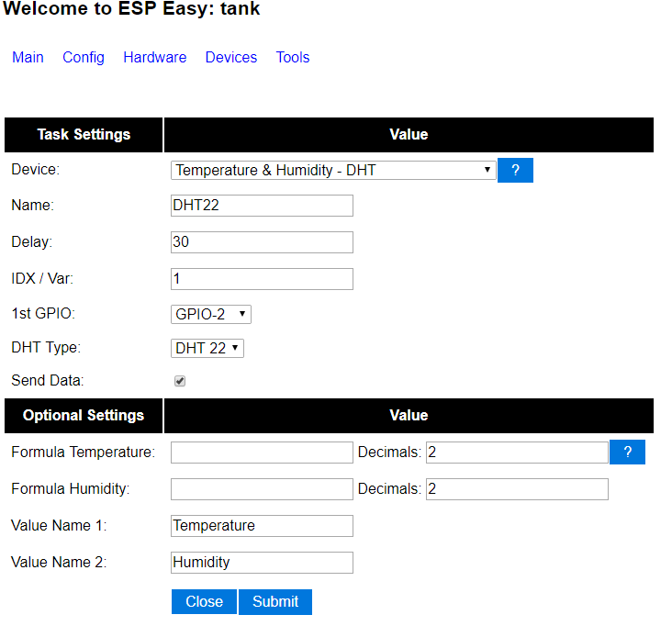672x626 pixels.
Task: Open the Config page
Action: click(x=84, y=57)
